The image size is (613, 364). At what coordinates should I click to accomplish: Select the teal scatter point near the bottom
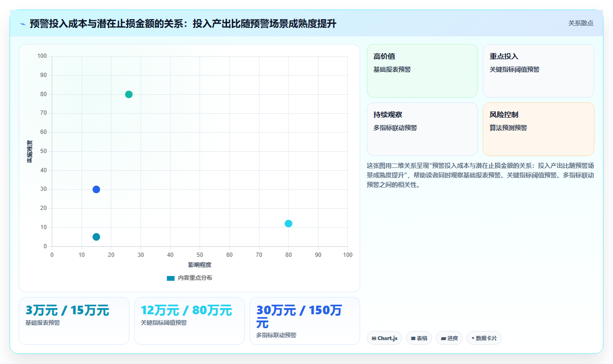click(96, 237)
